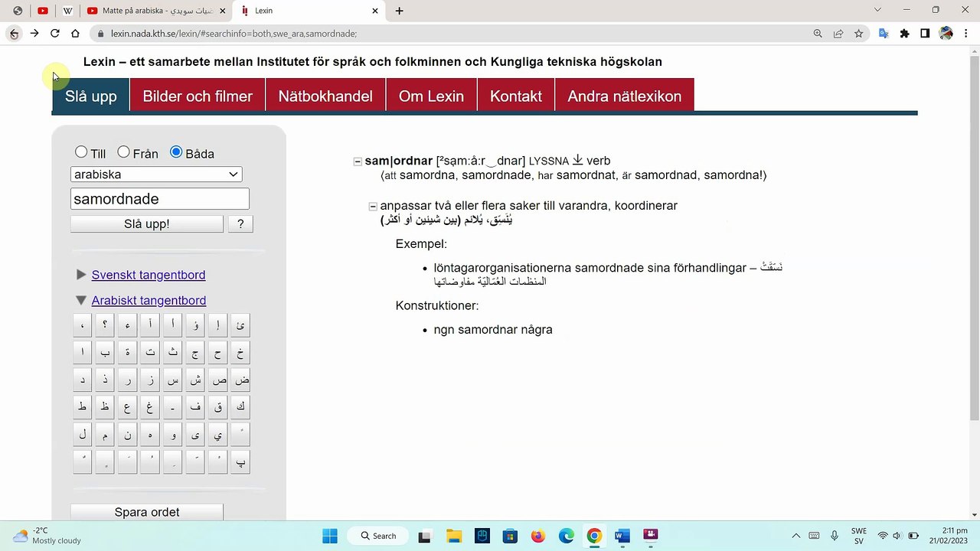This screenshot has height=551, width=980.
Task: Collapse the Arabiskt tangentbord section
Action: coord(81,301)
